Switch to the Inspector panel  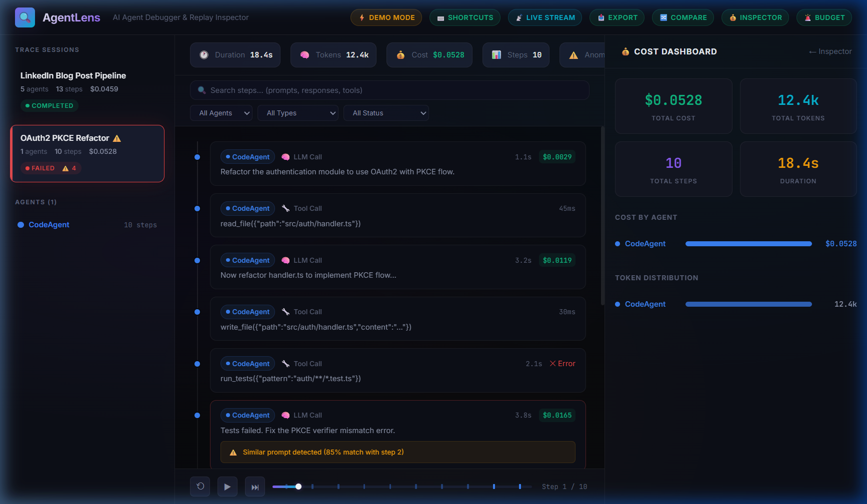point(755,17)
